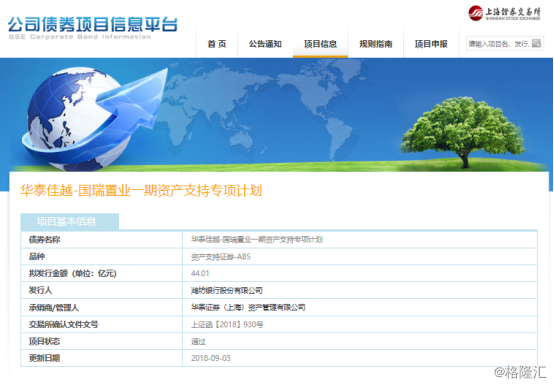Click the underwriter 华泰证券(上海)资产管理有限公司

tap(248, 308)
